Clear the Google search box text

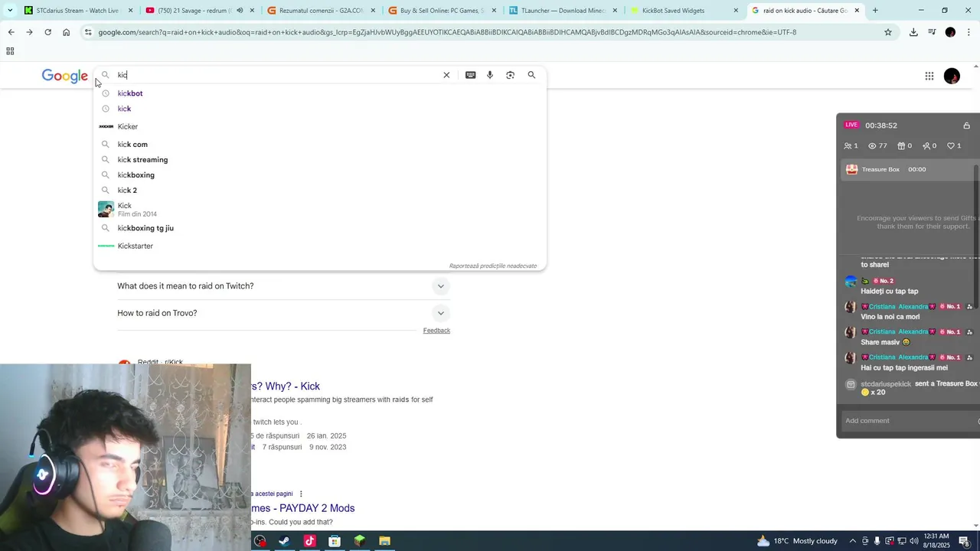446,75
